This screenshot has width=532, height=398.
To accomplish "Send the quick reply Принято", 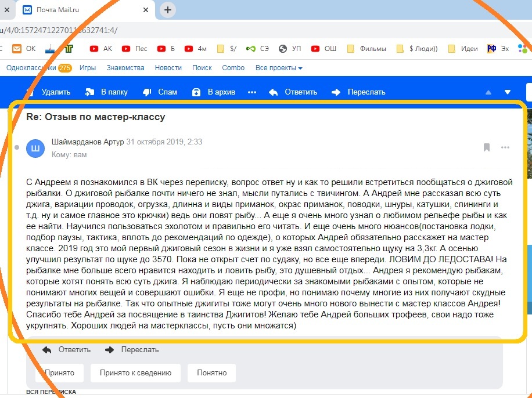I will pos(60,373).
